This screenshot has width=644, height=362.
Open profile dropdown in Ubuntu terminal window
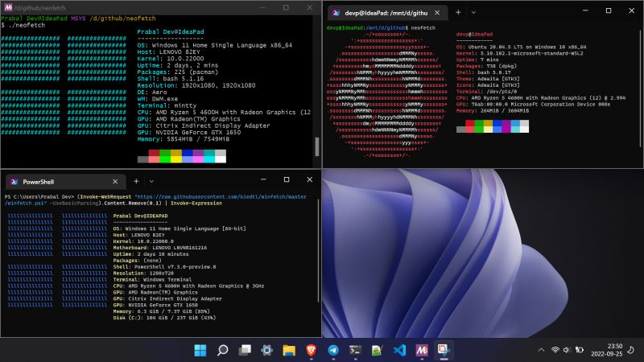point(473,12)
